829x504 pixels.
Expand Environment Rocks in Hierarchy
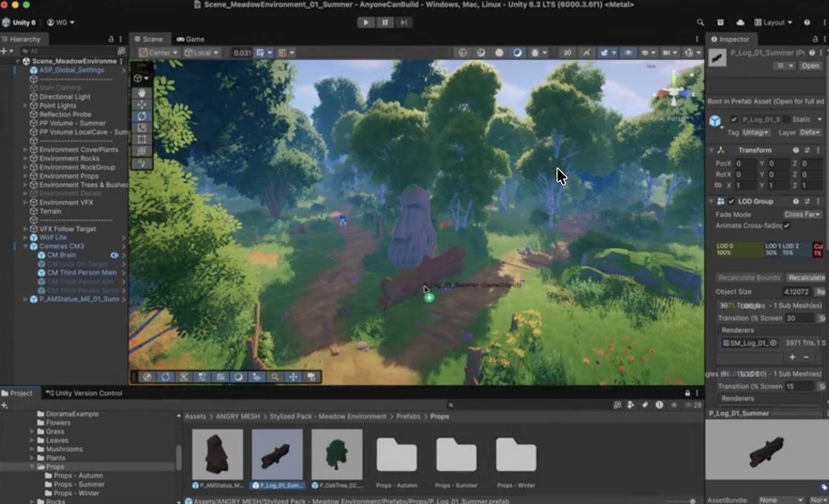[x=26, y=158]
